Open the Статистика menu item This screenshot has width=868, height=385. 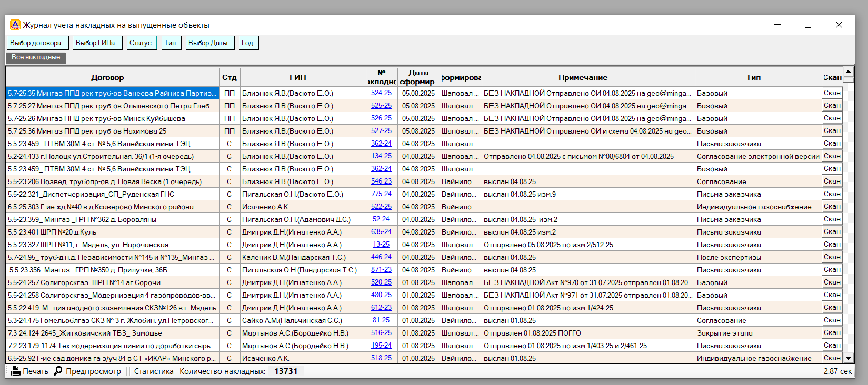[x=154, y=371]
